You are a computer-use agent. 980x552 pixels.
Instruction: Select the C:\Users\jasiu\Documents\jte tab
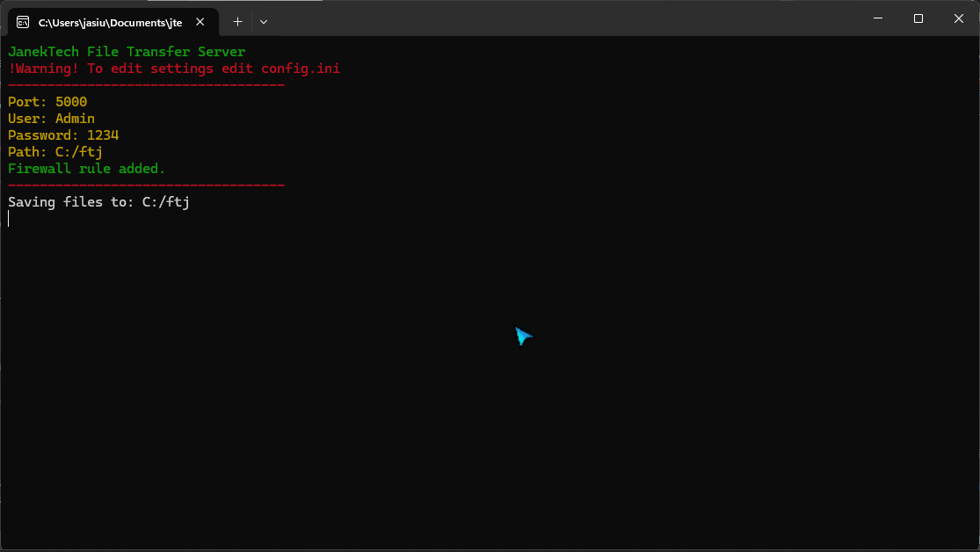[113, 23]
